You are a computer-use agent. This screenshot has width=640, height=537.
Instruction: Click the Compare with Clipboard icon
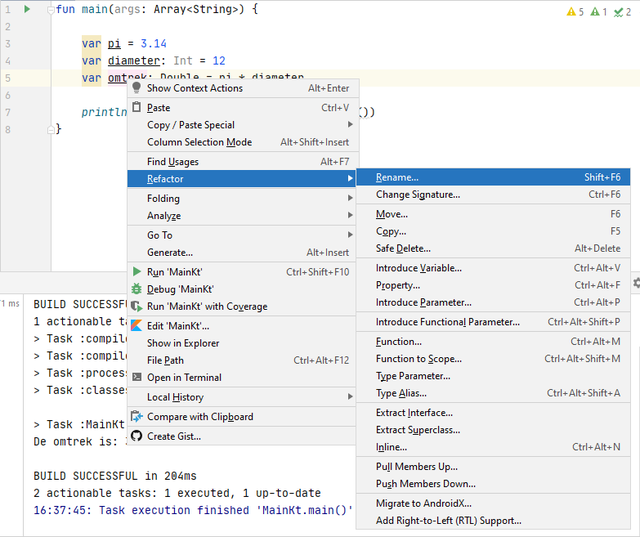[x=137, y=417]
